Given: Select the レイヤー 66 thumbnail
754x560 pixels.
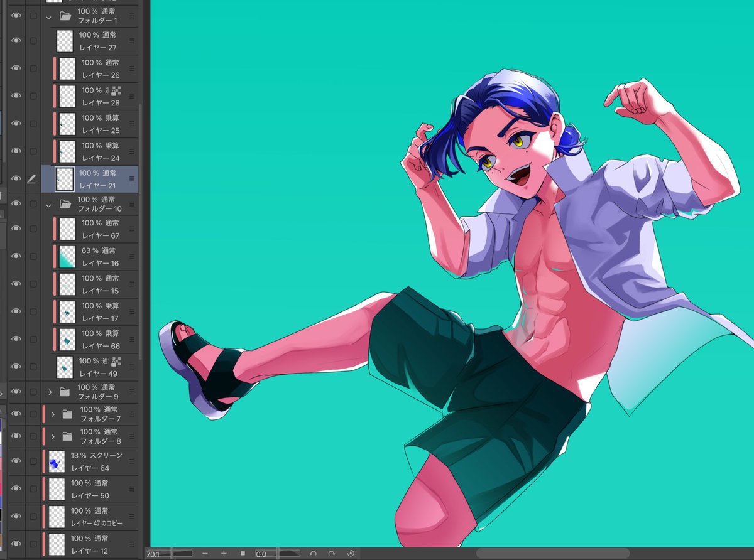Looking at the screenshot, I should [x=67, y=340].
